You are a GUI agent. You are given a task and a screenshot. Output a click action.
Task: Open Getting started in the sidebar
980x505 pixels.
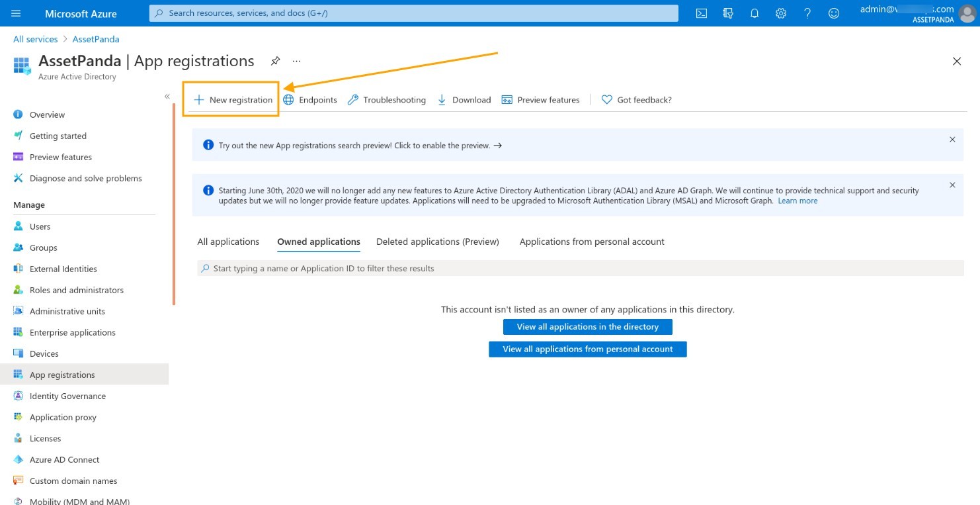[x=58, y=136]
